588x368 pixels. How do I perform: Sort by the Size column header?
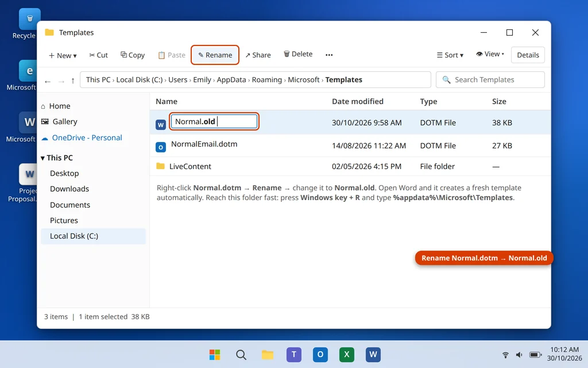pos(499,101)
